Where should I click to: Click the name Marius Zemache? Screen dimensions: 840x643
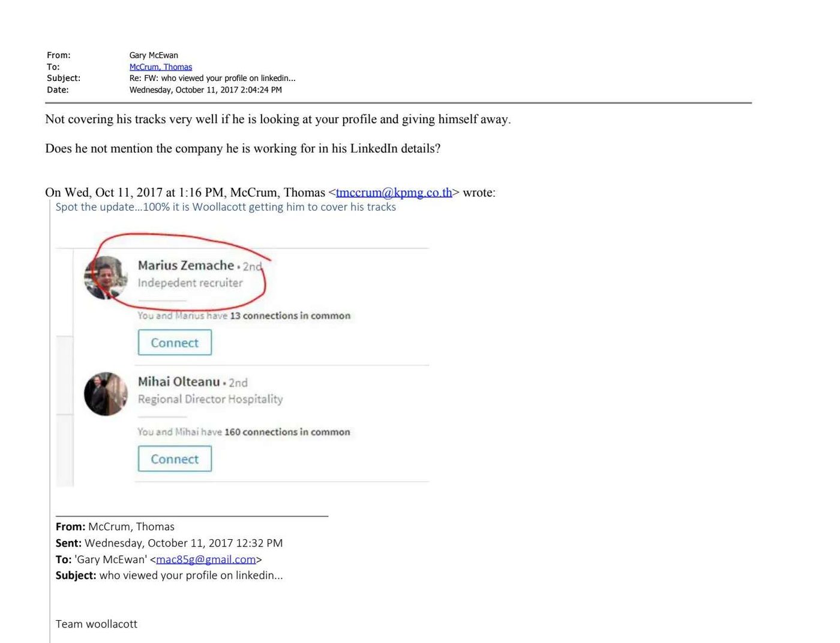(186, 265)
